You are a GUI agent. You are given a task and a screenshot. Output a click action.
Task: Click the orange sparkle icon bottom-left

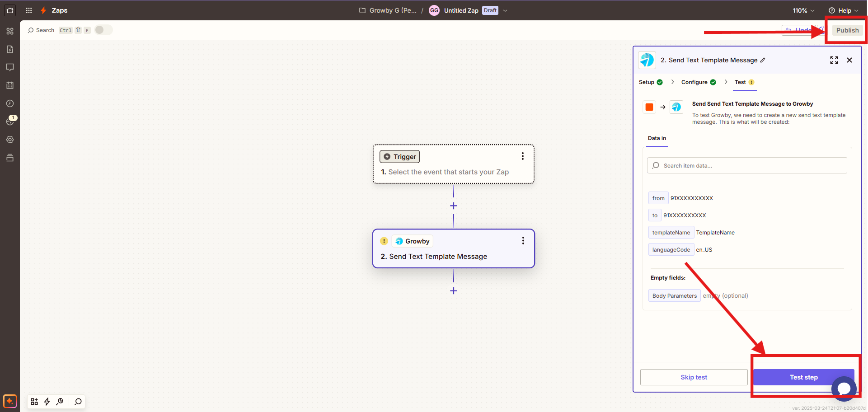10,401
